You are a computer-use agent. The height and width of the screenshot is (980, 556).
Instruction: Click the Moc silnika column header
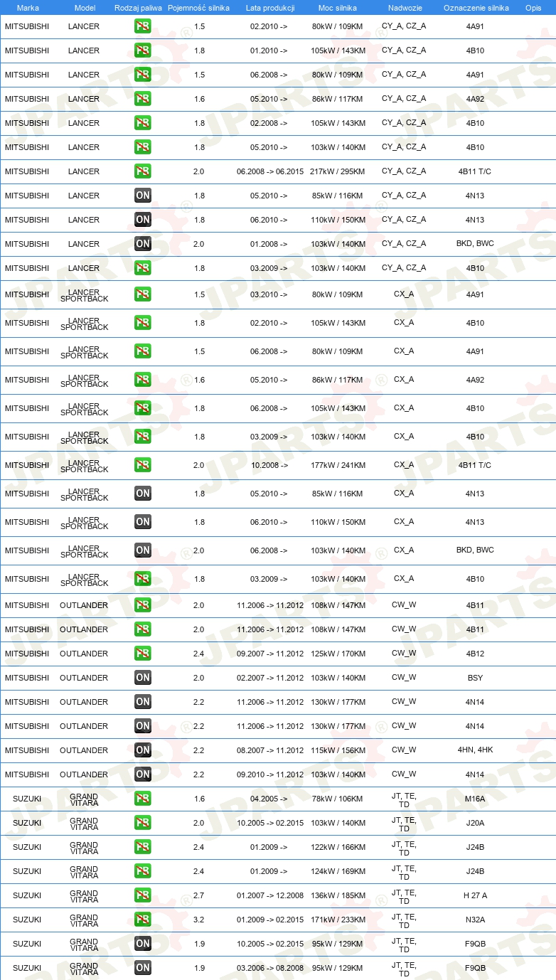click(x=338, y=8)
